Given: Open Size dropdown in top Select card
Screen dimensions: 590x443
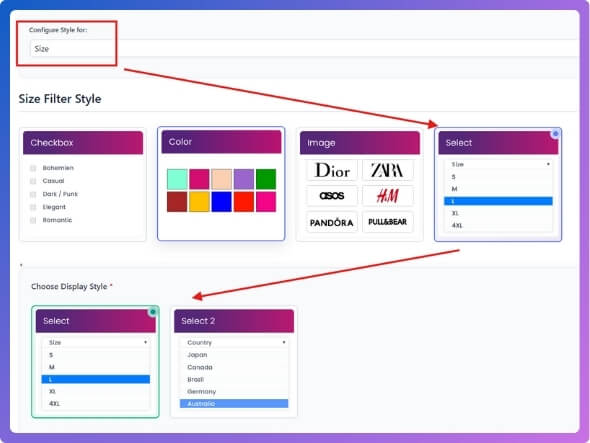Looking at the screenshot, I should (498, 164).
